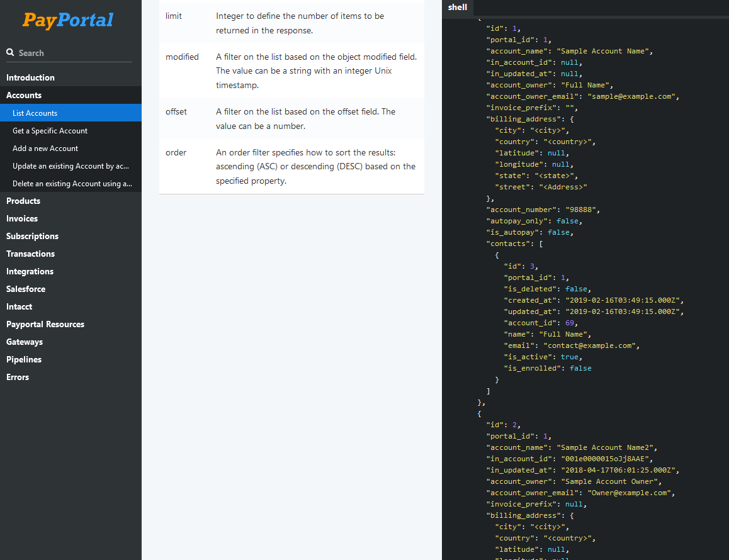Open Delete an existing Account page
729x560 pixels.
72,184
